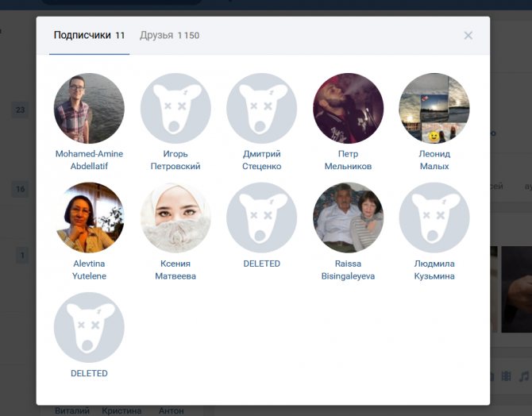This screenshot has width=532, height=416.
Task: Open Петр Мельников's avatar photo
Action: [348, 108]
